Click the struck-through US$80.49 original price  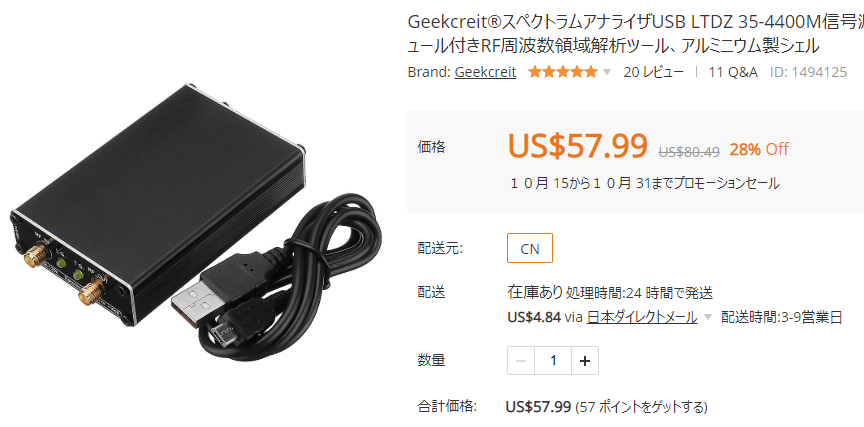pyautogui.click(x=689, y=151)
